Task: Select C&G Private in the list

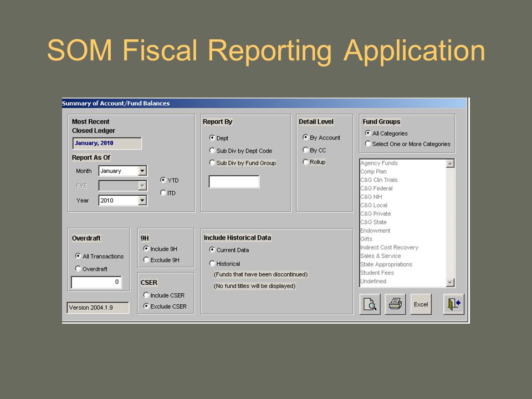Action: point(403,214)
